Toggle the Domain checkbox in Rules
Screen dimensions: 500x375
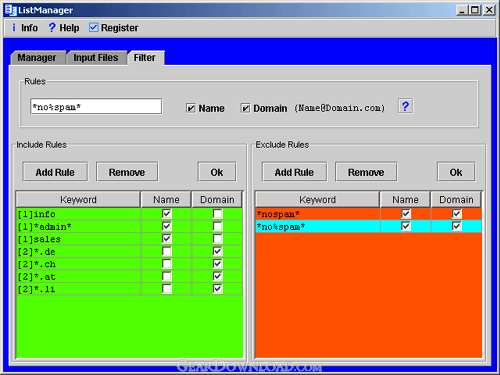click(x=245, y=108)
